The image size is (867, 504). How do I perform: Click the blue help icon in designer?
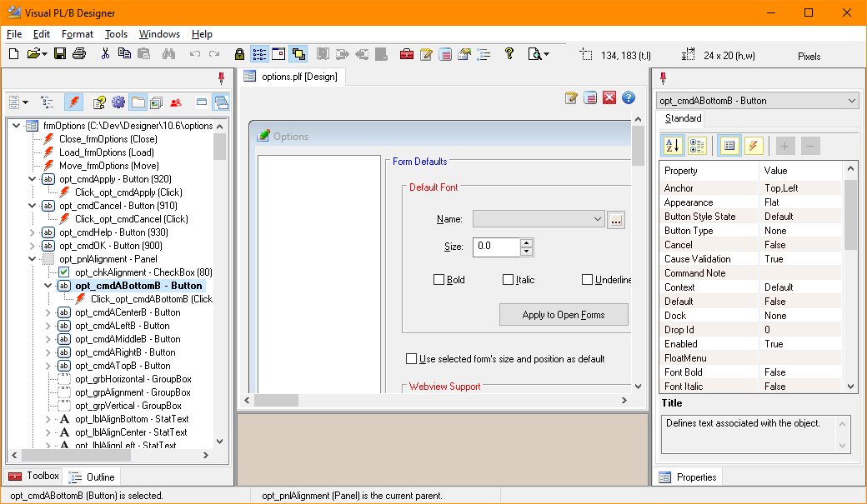629,97
